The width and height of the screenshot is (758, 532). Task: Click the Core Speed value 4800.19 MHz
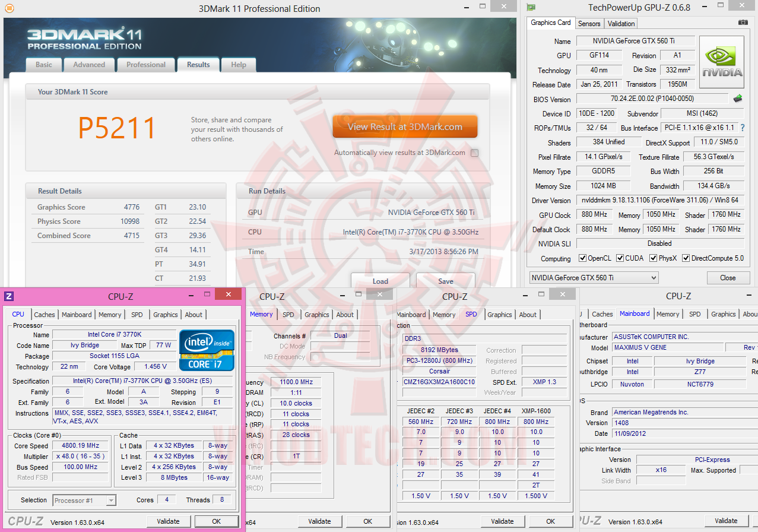coord(81,445)
